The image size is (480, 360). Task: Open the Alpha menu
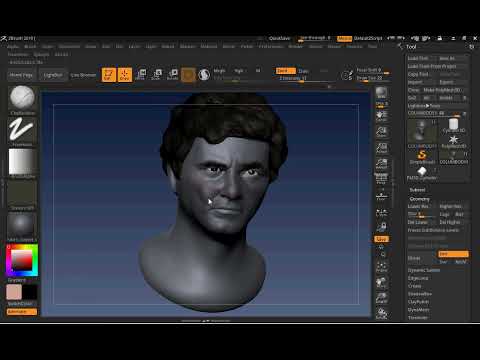tap(13, 46)
